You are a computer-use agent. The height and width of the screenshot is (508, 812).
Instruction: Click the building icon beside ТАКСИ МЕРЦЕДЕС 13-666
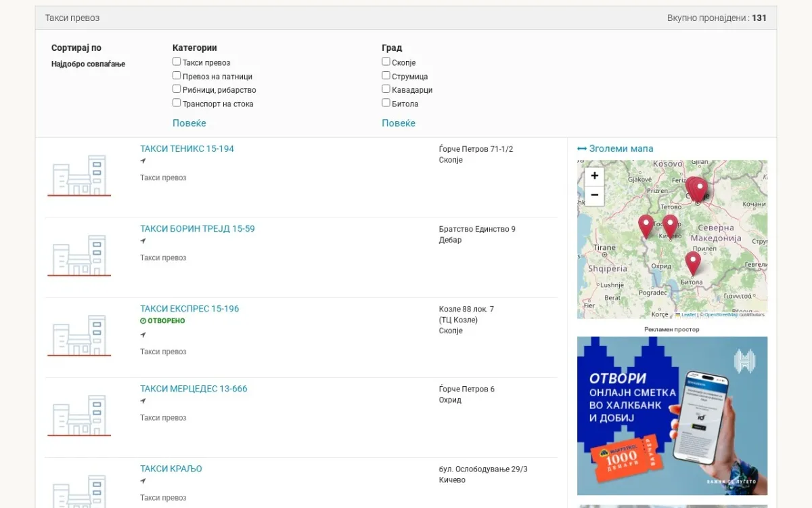[x=79, y=415]
